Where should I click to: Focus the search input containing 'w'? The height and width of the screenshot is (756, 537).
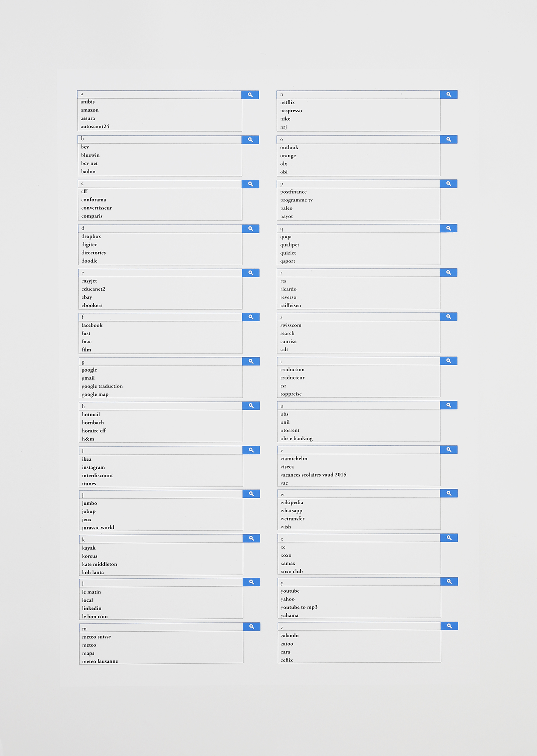(359, 494)
